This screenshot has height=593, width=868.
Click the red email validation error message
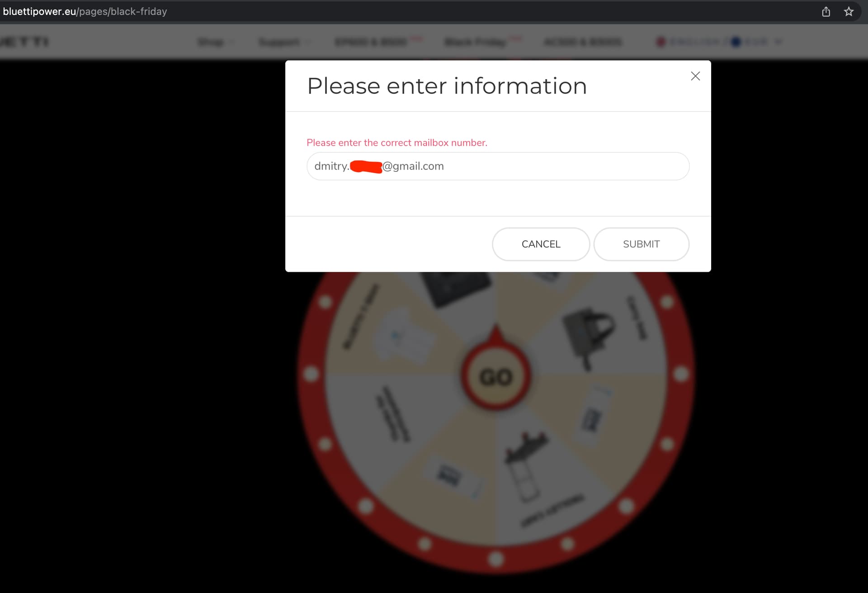[396, 143]
